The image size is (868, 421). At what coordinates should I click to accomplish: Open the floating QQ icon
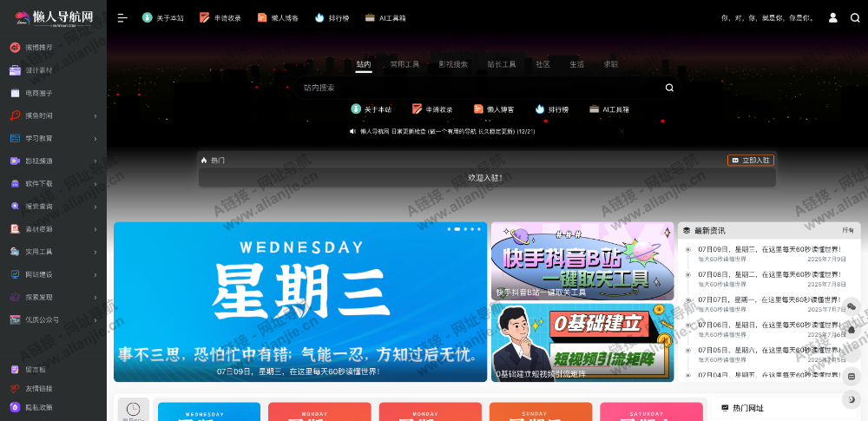tap(852, 330)
